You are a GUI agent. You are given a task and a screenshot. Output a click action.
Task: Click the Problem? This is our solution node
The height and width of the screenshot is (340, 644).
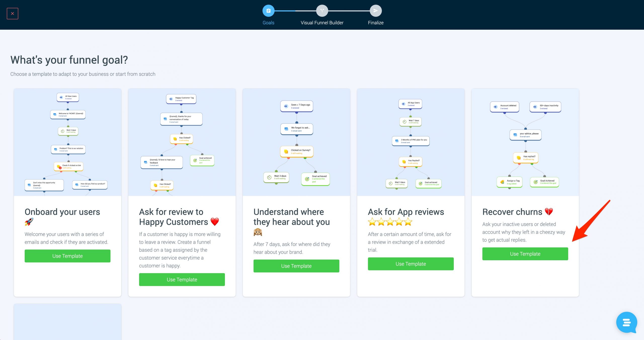[68, 149]
